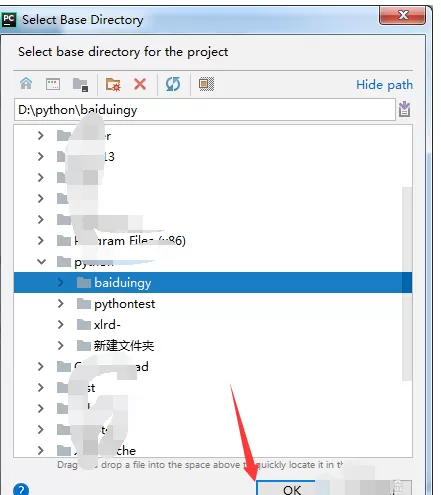Expand the folder ending in 13
The image size is (441, 495).
click(x=41, y=156)
